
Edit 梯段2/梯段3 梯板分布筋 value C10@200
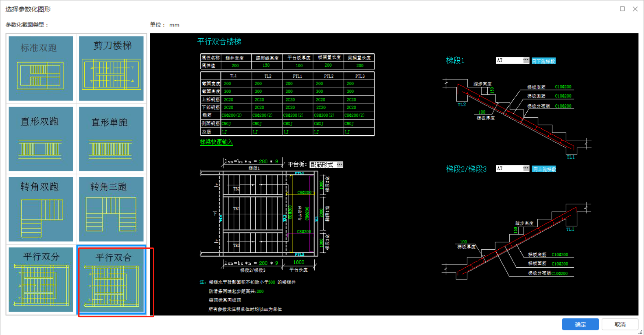(560, 273)
